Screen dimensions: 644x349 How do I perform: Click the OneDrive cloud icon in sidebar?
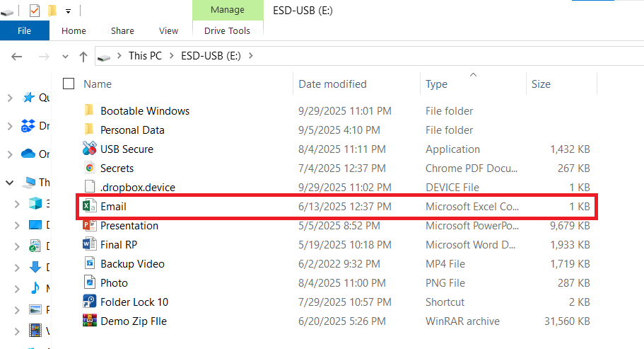tap(28, 154)
